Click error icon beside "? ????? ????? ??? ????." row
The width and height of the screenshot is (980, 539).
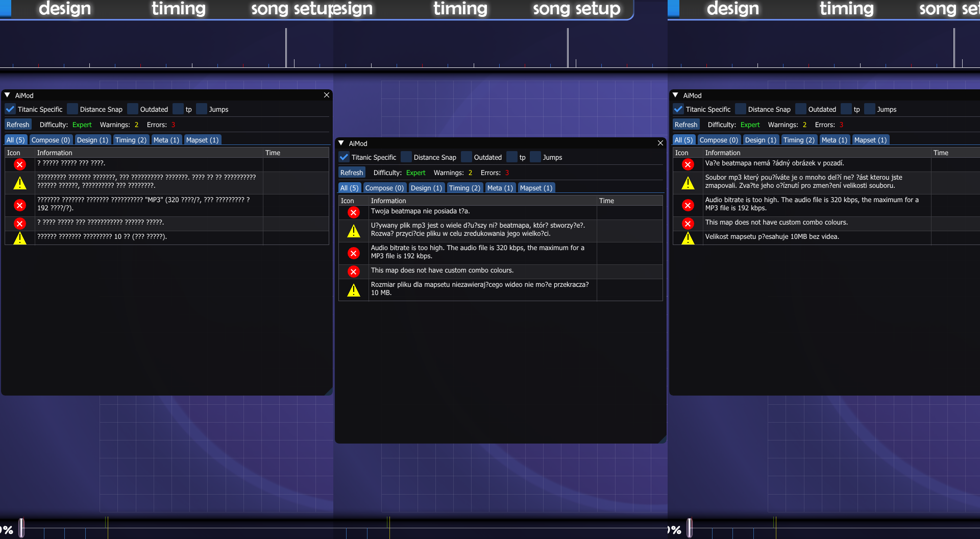[19, 164]
